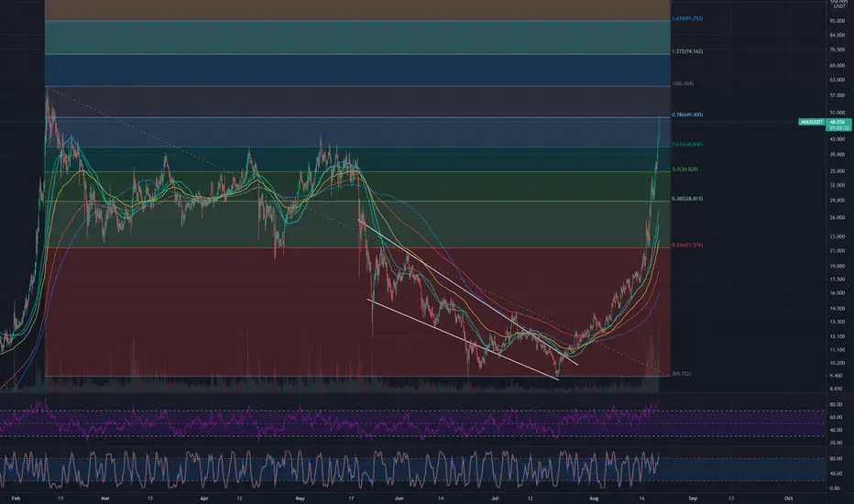Click the 35.000 price axis value
This screenshot has width=854, height=504.
(x=837, y=171)
